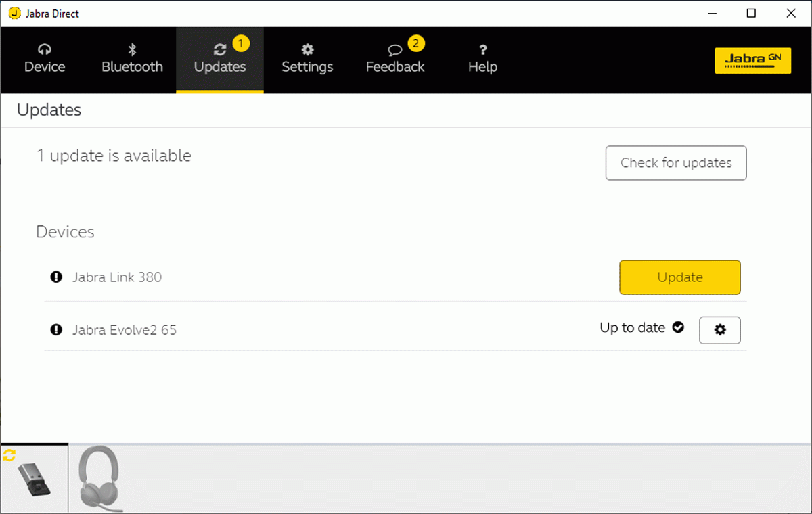Select the Jabra Link 380 dongle thumbnail

pos(35,479)
